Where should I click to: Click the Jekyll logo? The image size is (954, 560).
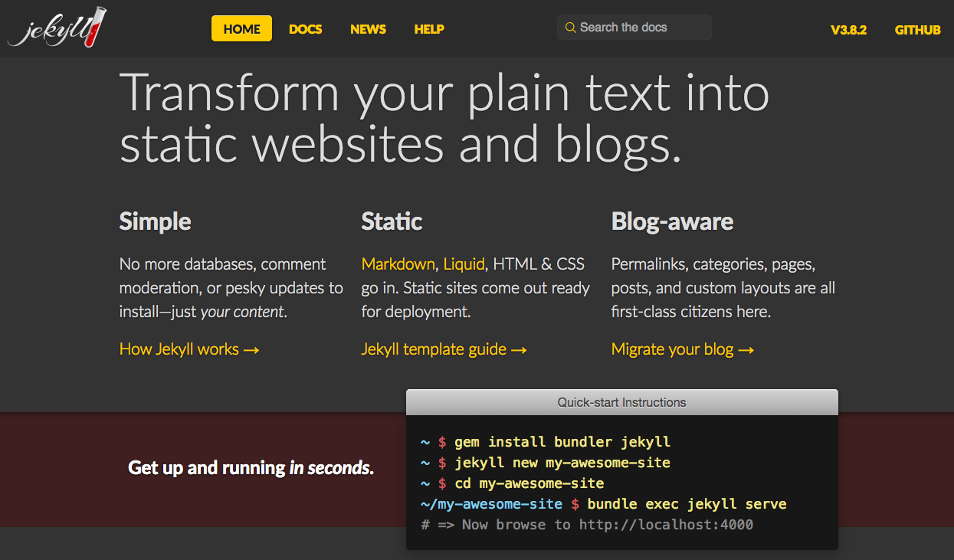coord(57,28)
